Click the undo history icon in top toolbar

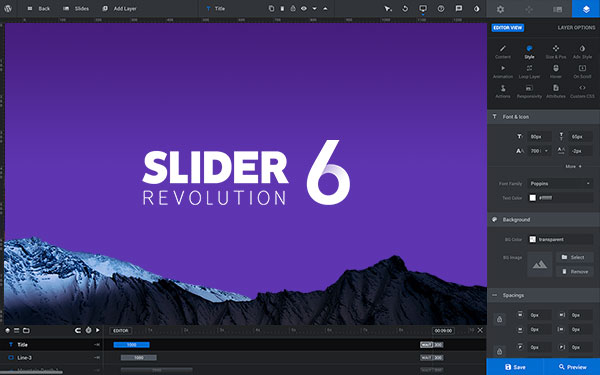(405, 8)
